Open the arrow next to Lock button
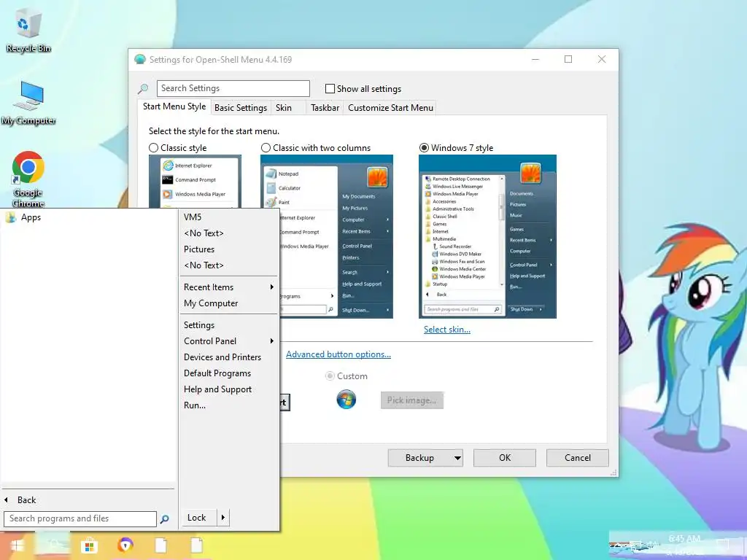This screenshot has width=747, height=560. coord(223,518)
